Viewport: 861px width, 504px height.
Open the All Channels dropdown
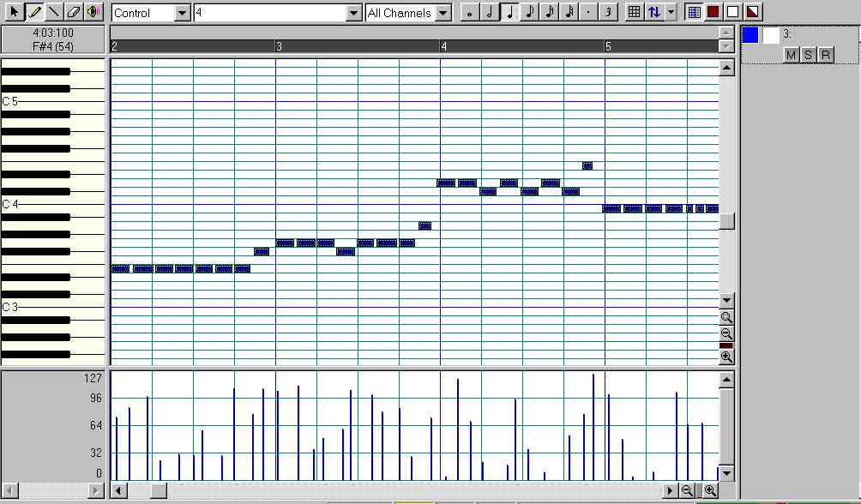[443, 13]
